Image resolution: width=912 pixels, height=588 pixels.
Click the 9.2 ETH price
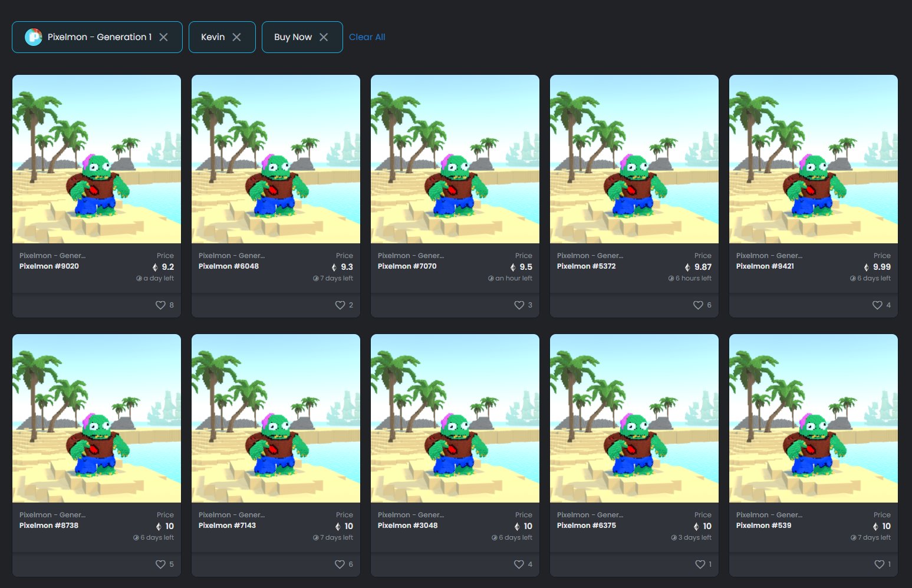[x=163, y=267]
